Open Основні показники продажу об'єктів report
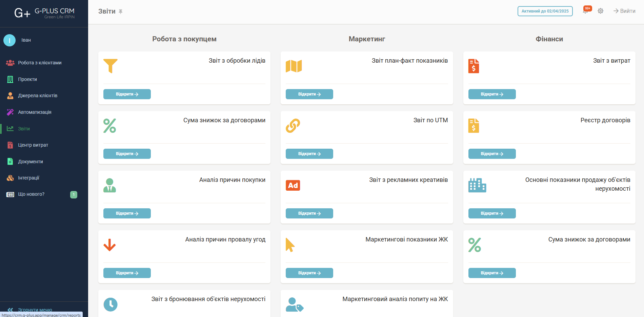644x317 pixels. coord(492,213)
